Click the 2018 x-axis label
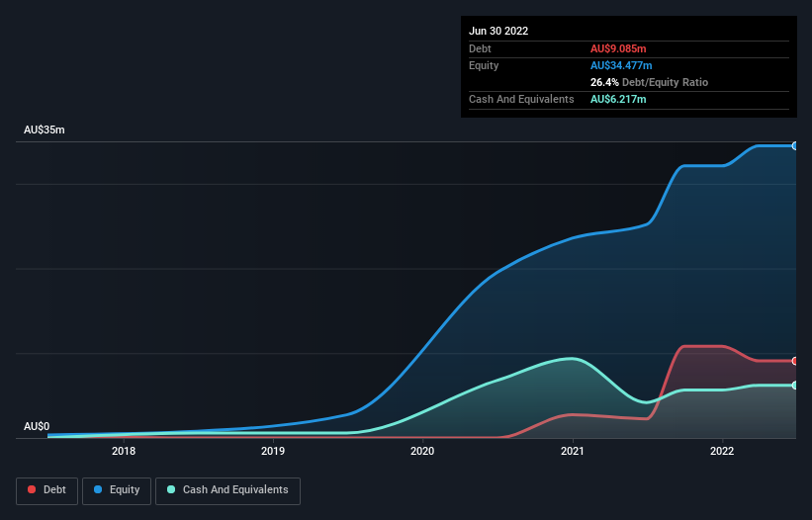 (124, 451)
